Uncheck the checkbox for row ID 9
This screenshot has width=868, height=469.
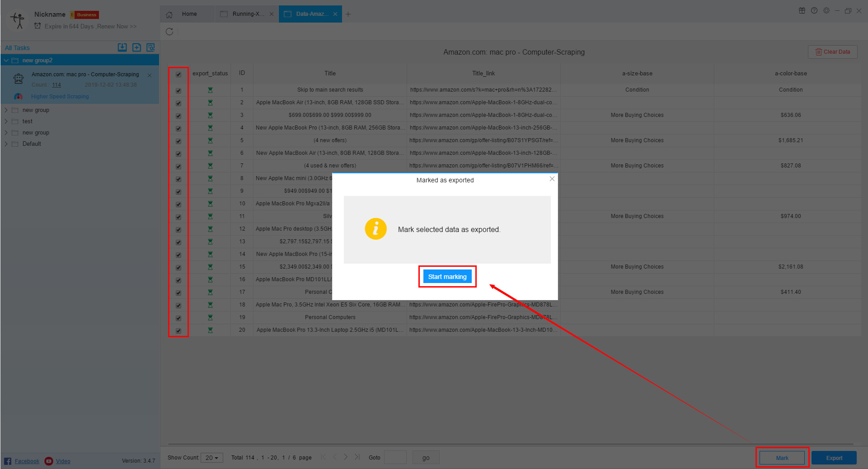[x=178, y=192]
